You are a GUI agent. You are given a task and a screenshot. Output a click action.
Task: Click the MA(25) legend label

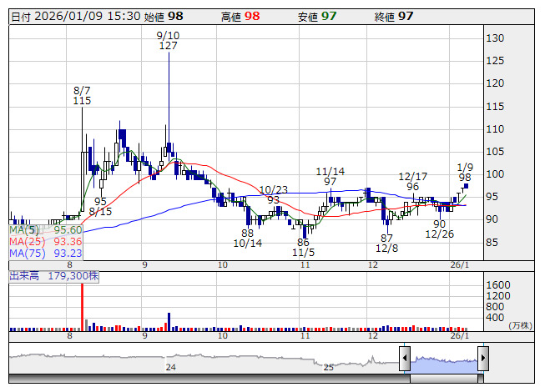[24, 241]
